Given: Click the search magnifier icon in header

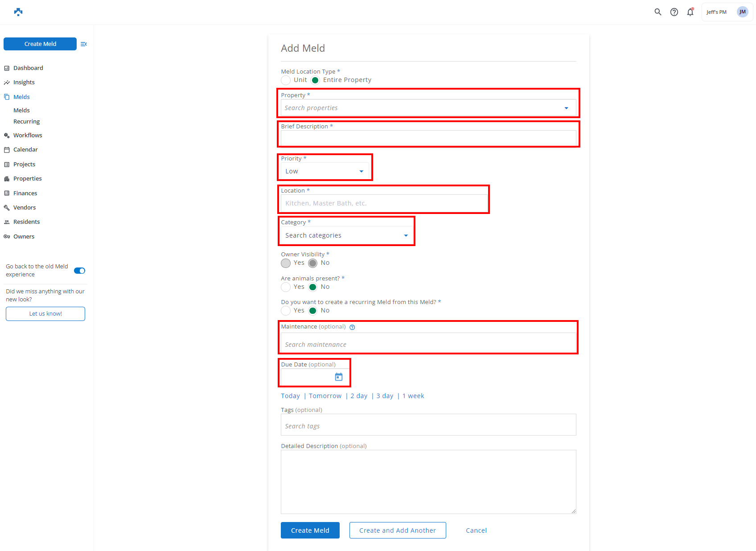Looking at the screenshot, I should [x=657, y=12].
